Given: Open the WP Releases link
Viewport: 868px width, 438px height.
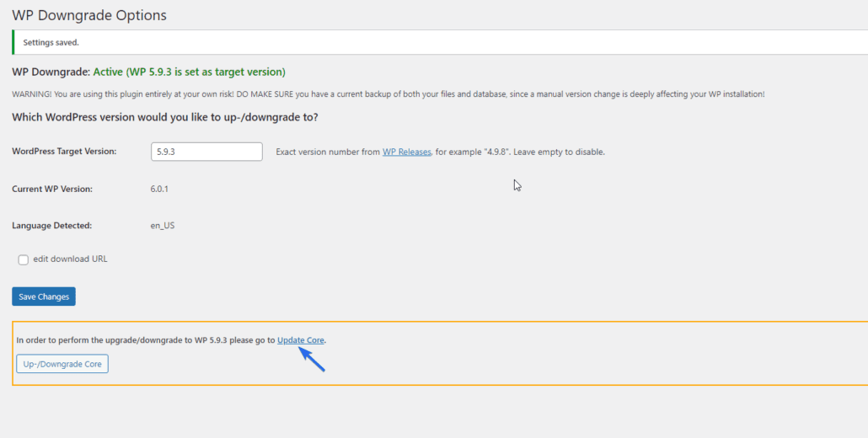Looking at the screenshot, I should [407, 152].
